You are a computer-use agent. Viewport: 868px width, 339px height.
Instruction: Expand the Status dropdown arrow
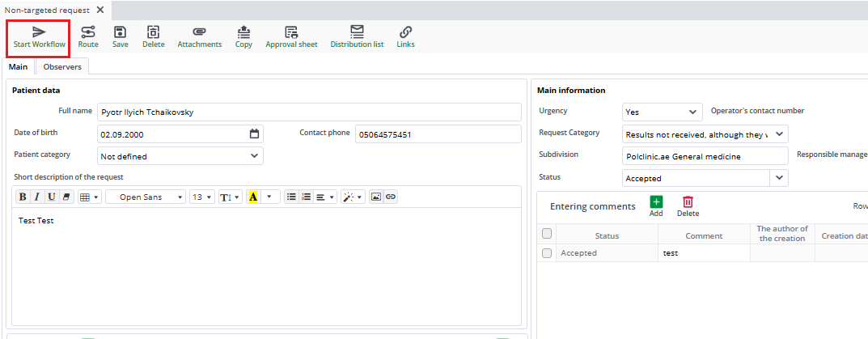click(779, 178)
